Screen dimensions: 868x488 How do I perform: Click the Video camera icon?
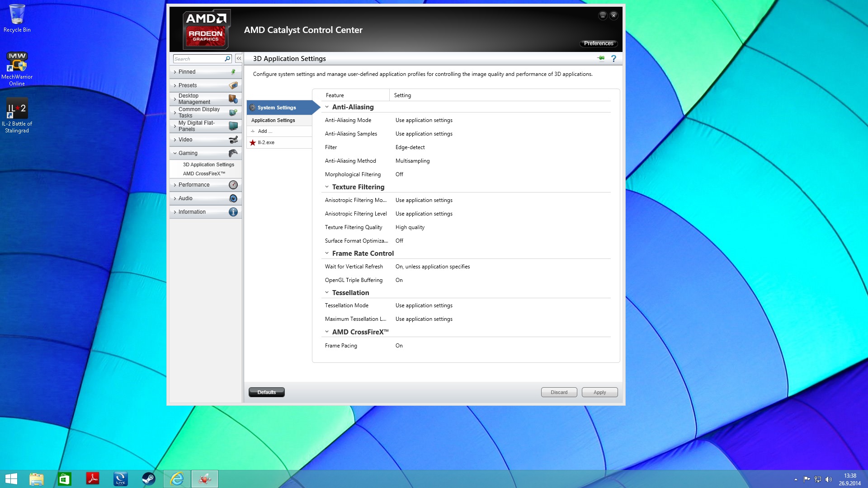pyautogui.click(x=233, y=140)
